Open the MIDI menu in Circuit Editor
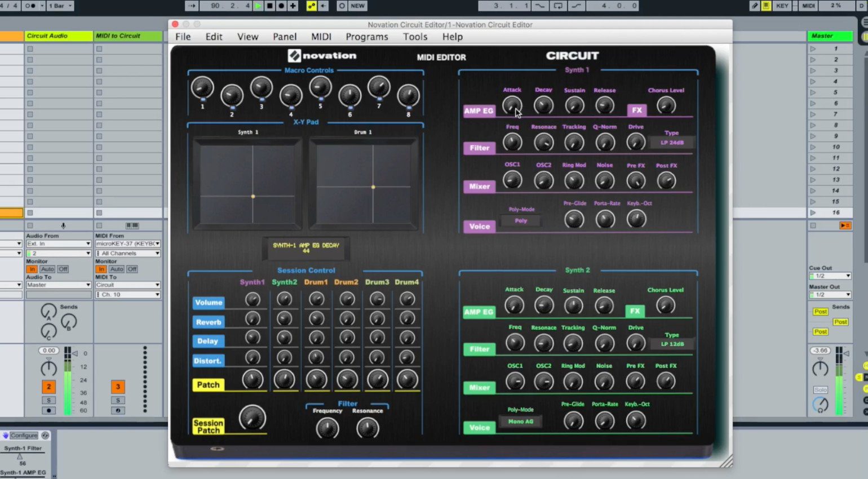Image resolution: width=868 pixels, height=479 pixels. (x=321, y=37)
